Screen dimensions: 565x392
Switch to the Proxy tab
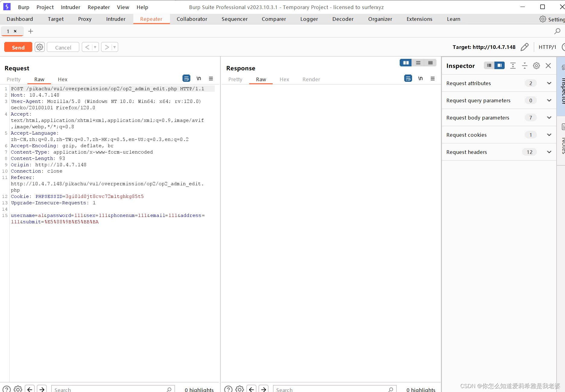(x=85, y=19)
